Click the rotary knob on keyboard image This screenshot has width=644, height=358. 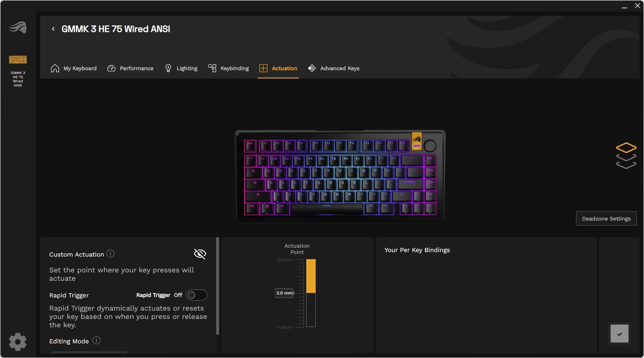click(430, 146)
